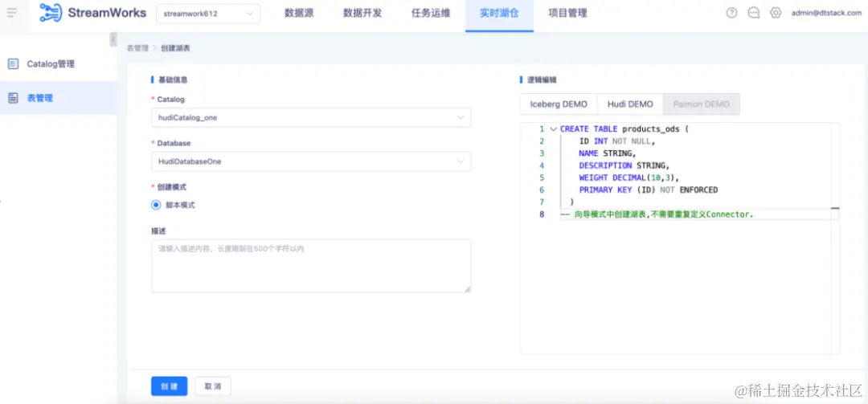Click the 取消 button
The height and width of the screenshot is (404, 868).
click(213, 386)
